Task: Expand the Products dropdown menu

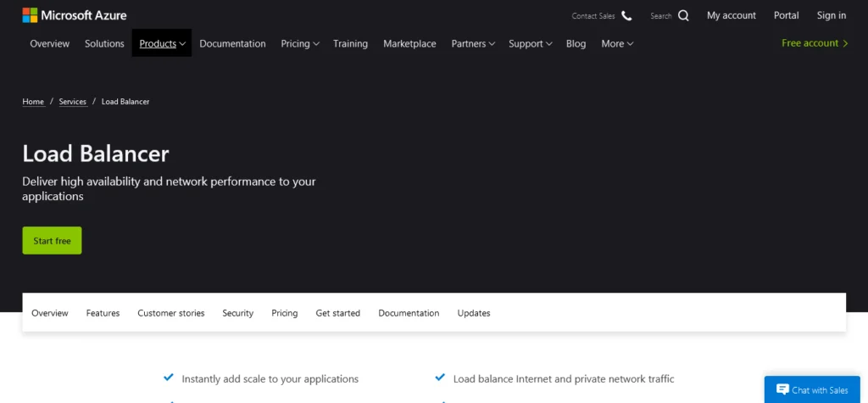Action: 162,43
